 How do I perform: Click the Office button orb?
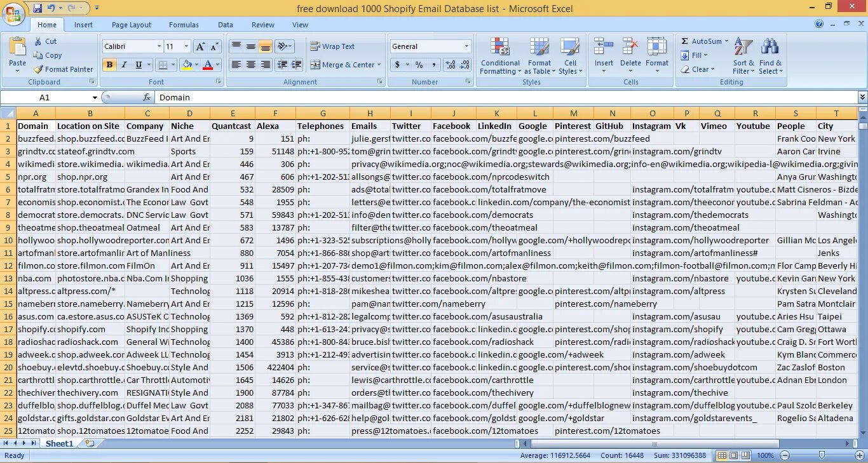tap(13, 13)
